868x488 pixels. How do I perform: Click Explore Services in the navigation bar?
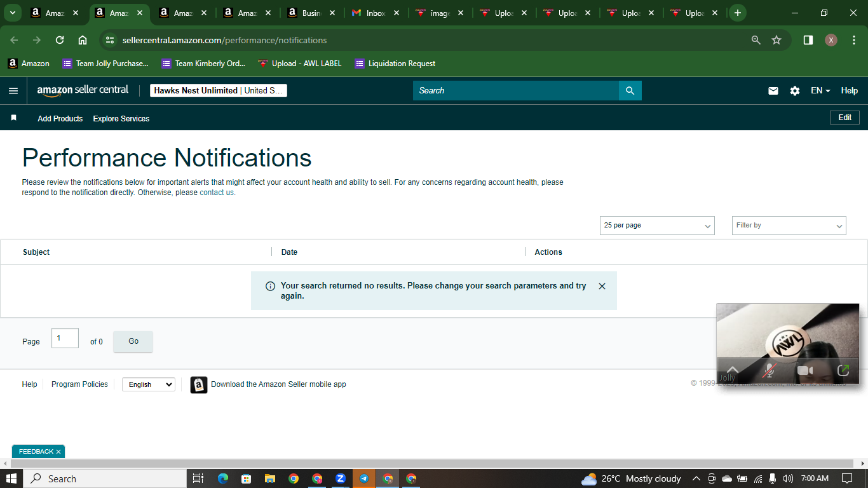pos(121,119)
